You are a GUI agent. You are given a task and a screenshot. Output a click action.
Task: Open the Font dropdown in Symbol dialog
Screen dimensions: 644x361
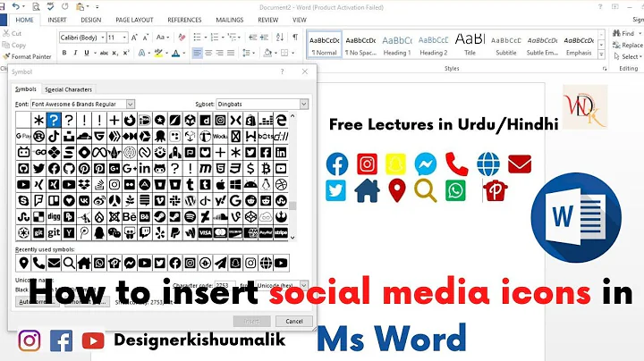[x=131, y=105]
